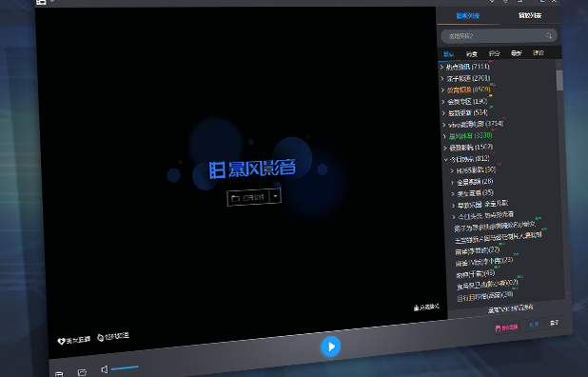Select the third sort tab 评分
The height and width of the screenshot is (377, 588).
click(494, 53)
